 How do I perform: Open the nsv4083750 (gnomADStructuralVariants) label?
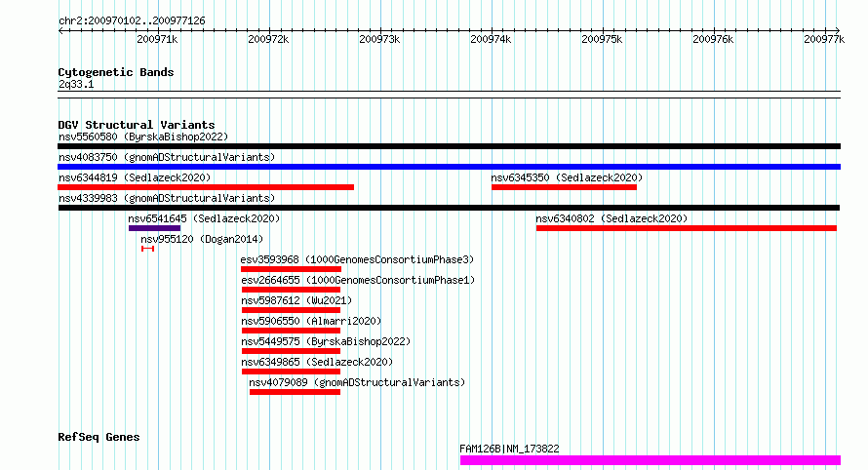click(167, 157)
